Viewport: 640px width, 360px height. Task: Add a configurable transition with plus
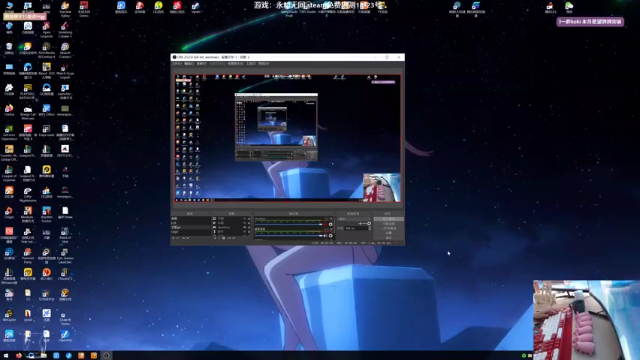pos(360,223)
